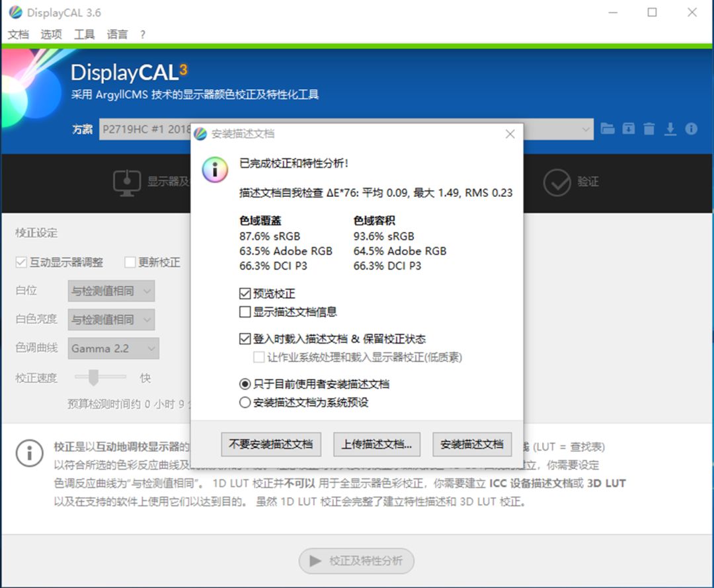
Task: Open the 色调曲线 Gamma 2.2 dropdown
Action: 114,349
